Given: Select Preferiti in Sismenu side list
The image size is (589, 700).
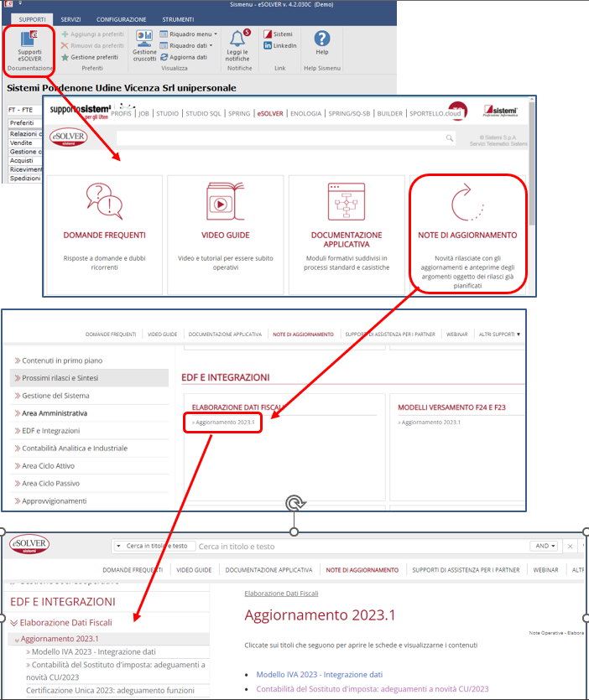Looking at the screenshot, I should [25, 123].
